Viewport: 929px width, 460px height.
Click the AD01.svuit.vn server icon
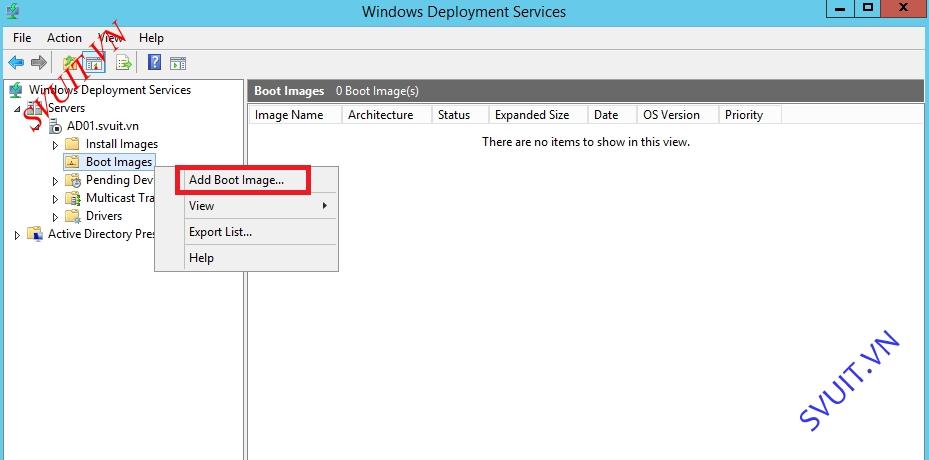click(x=55, y=126)
